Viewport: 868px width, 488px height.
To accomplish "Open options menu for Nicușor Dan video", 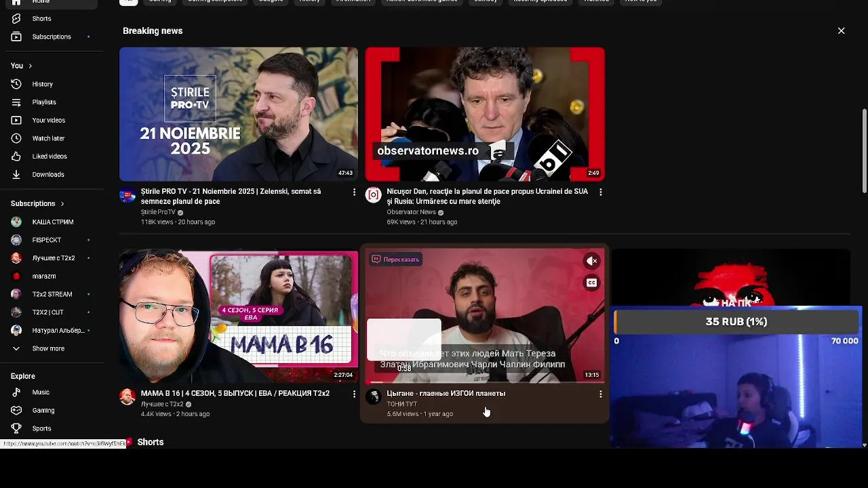I will [x=600, y=192].
